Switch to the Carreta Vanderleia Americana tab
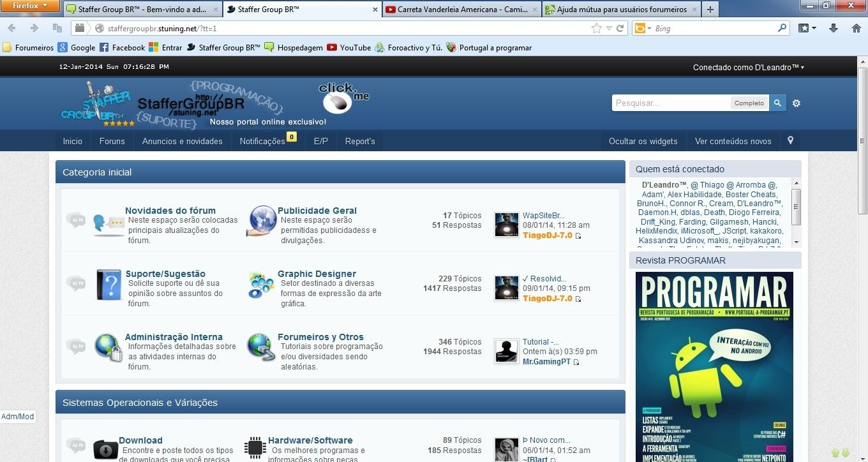 (x=462, y=10)
